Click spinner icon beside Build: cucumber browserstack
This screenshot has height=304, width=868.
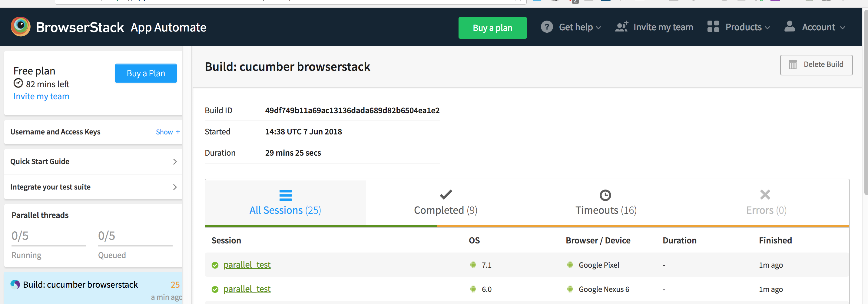point(15,284)
